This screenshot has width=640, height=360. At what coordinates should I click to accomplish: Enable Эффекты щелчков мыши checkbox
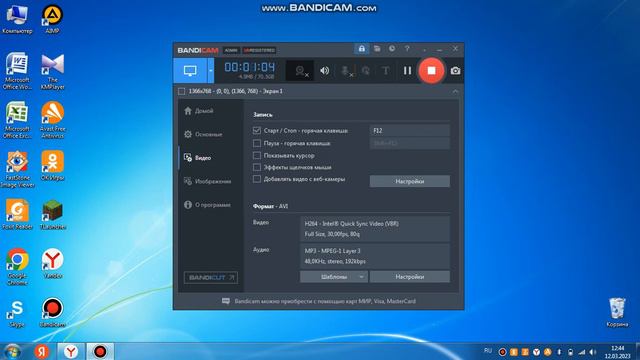pyautogui.click(x=257, y=167)
